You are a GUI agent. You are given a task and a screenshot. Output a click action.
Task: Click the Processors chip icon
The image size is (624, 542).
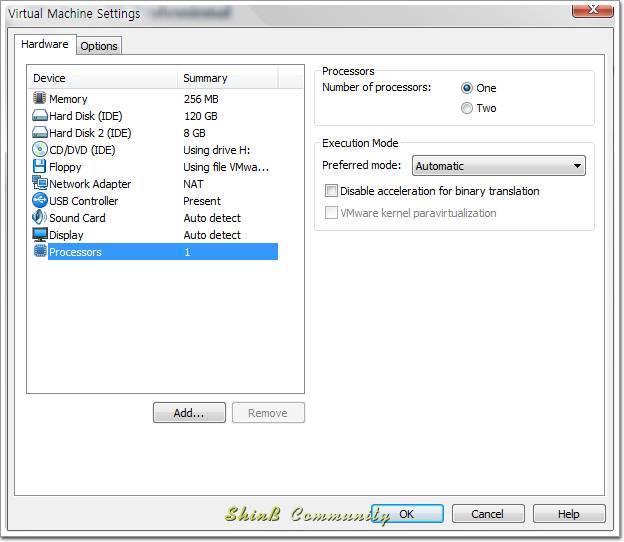[40, 251]
